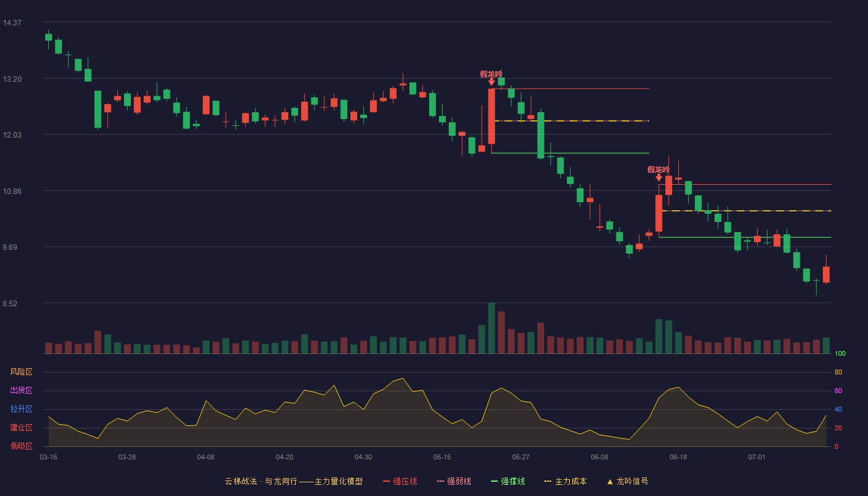
Task: Click the first 假龙吟 arrow marker in late May
Action: [x=491, y=81]
